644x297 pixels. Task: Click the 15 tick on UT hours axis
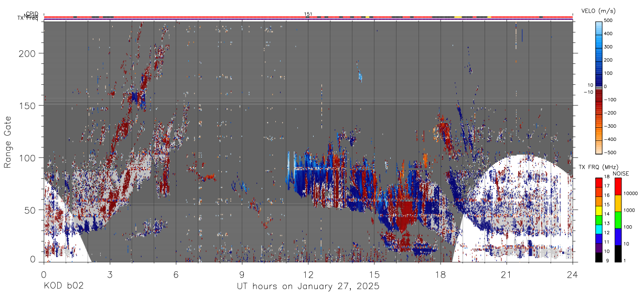374,274
